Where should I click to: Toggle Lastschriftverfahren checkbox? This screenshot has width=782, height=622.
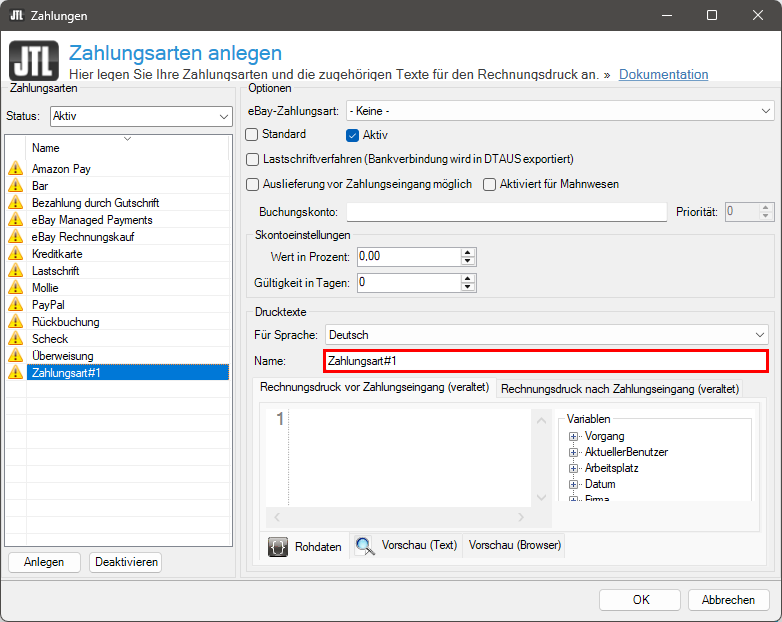tap(252, 159)
